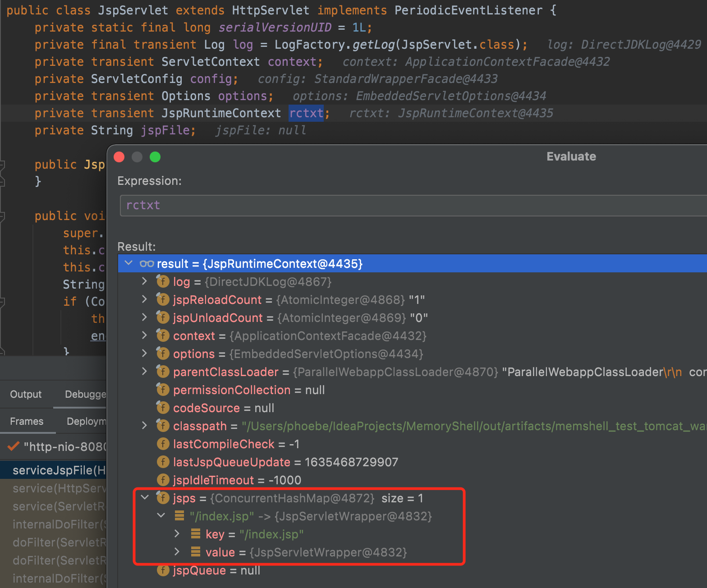Click serialVersionUID in the code editor
The image size is (707, 588).
(275, 28)
